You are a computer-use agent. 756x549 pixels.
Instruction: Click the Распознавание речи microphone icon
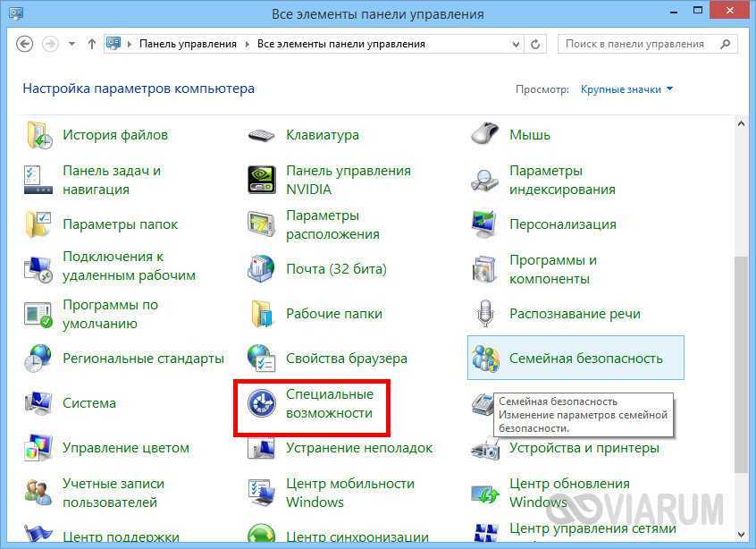[485, 314]
